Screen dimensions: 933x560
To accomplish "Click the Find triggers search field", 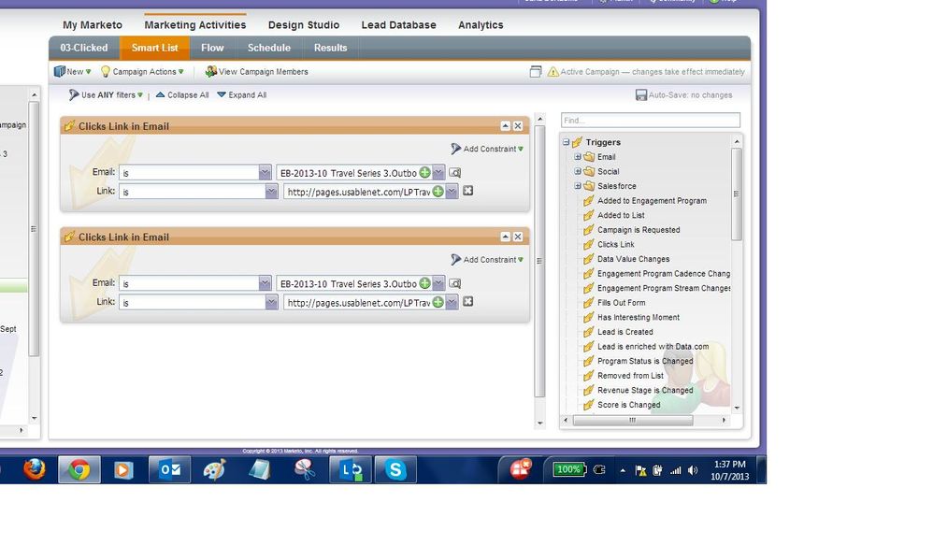I will (651, 121).
